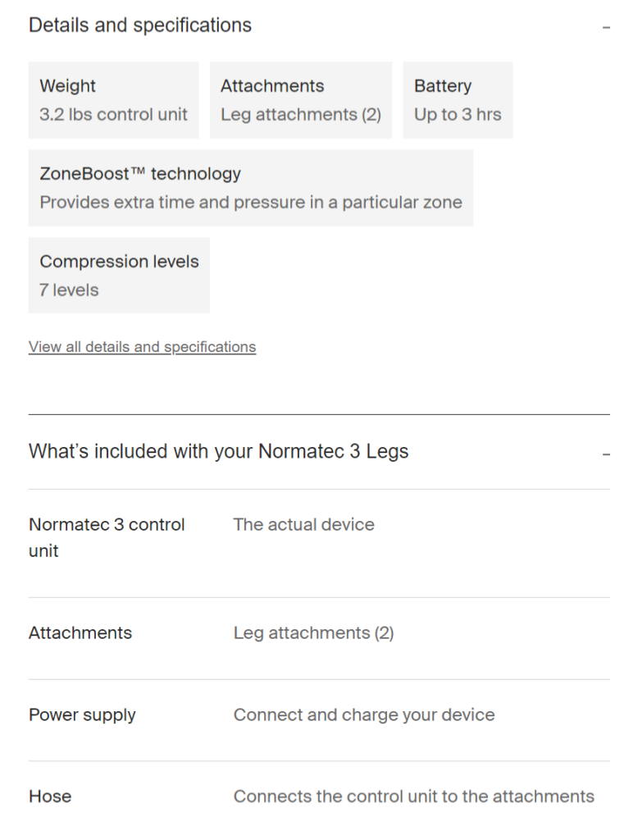Click the Attachments label in included list
The width and height of the screenshot is (624, 840).
(x=80, y=633)
